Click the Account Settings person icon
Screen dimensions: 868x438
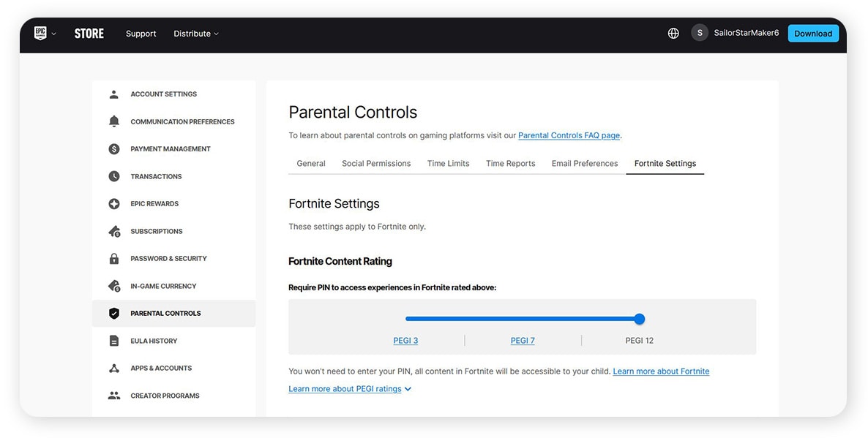(114, 94)
